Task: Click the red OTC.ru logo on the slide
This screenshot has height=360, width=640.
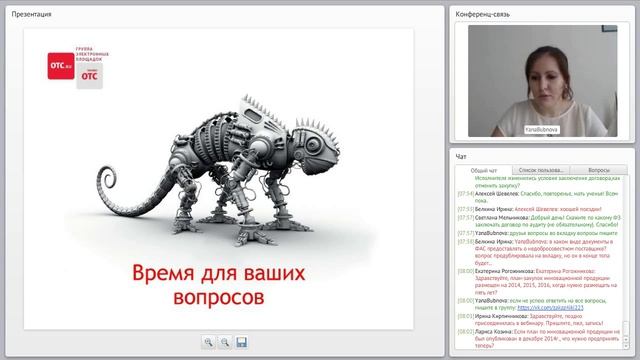Action: point(61,66)
